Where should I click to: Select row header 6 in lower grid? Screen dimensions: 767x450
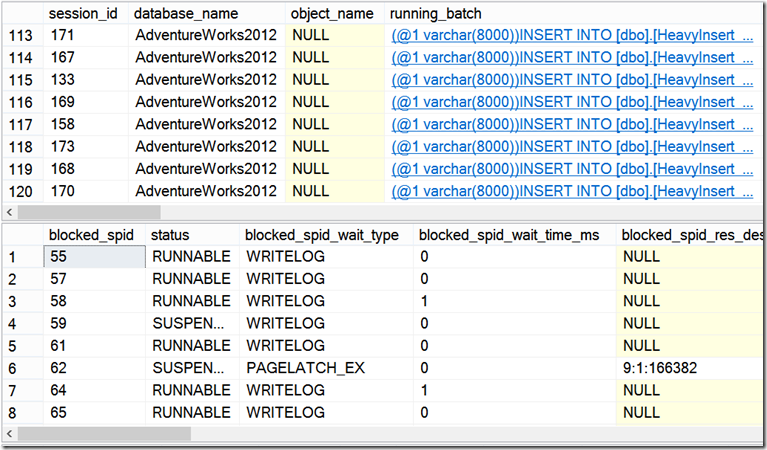click(23, 368)
